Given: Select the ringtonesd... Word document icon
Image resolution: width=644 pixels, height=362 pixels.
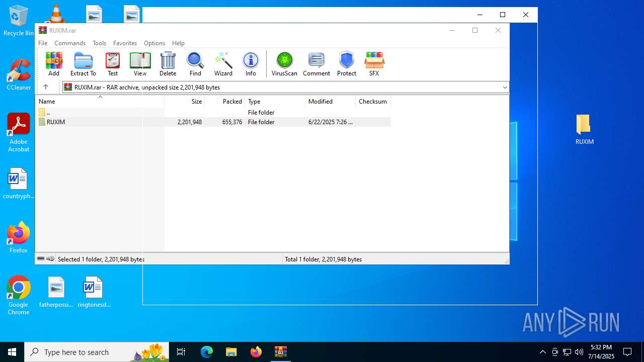Looking at the screenshot, I should (x=94, y=292).
